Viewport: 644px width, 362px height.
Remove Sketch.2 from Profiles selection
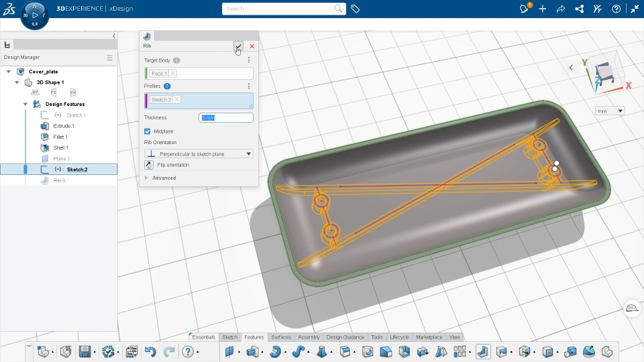coord(177,99)
